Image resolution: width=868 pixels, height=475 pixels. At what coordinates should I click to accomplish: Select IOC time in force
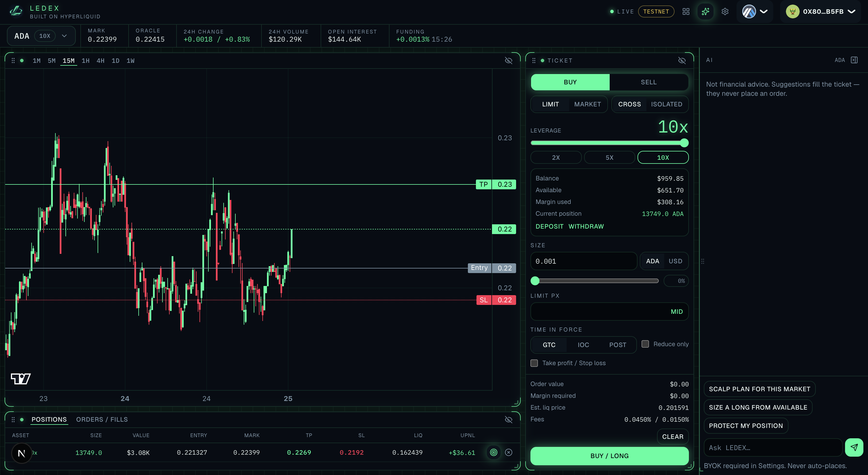click(x=583, y=345)
